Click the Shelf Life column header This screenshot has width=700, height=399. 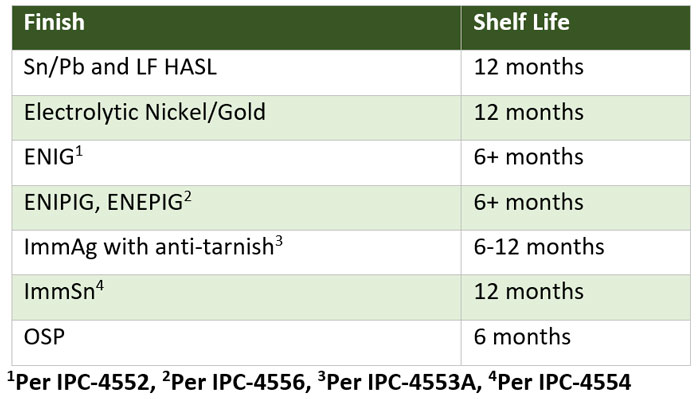[575, 28]
